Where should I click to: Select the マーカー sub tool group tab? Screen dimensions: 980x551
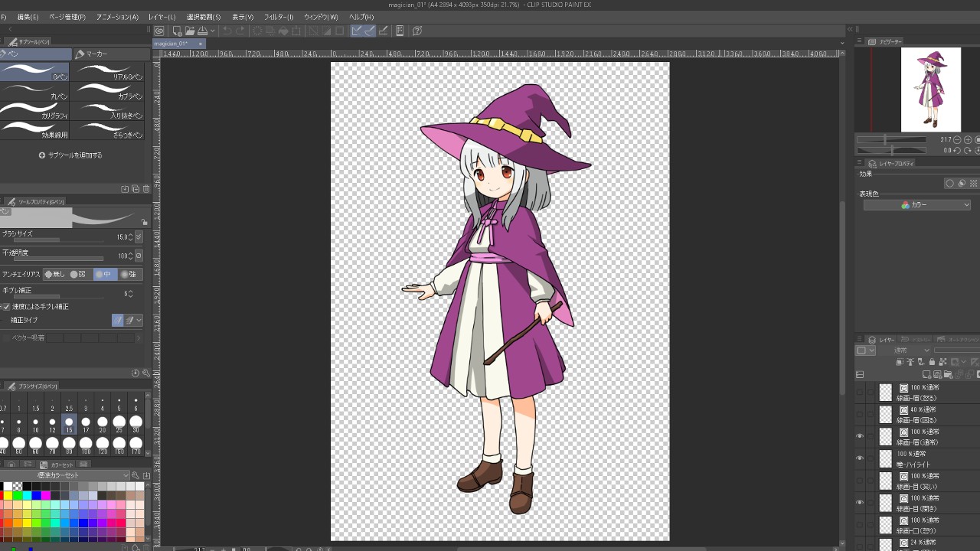pyautogui.click(x=110, y=54)
